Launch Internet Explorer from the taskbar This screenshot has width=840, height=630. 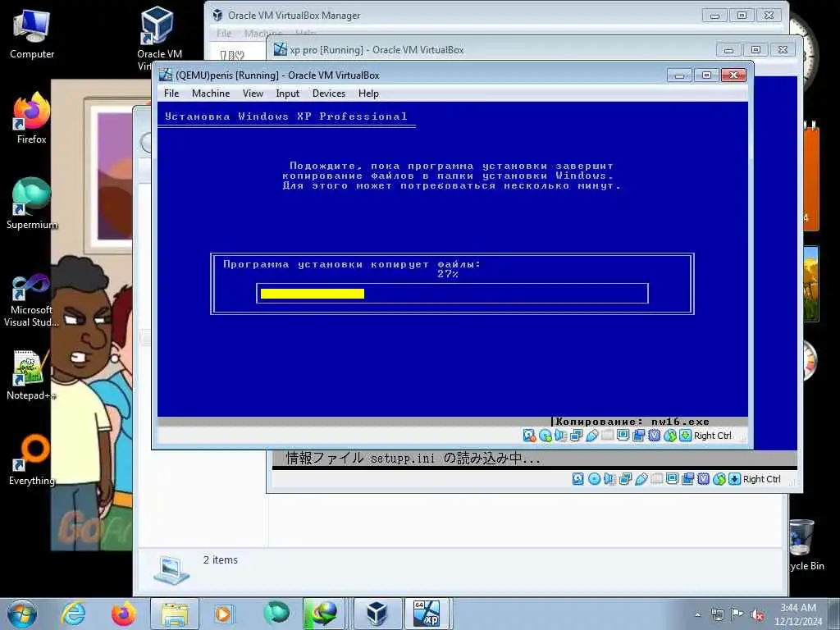[x=73, y=614]
